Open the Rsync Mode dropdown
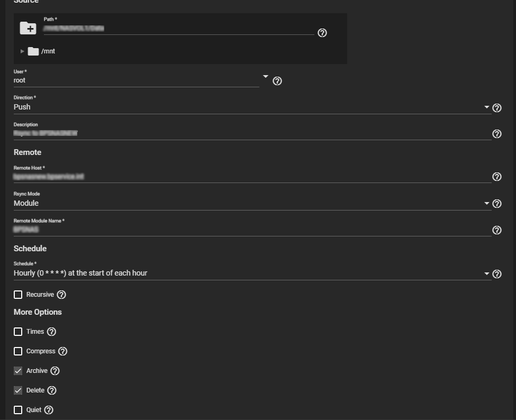The image size is (516, 420). click(x=252, y=203)
